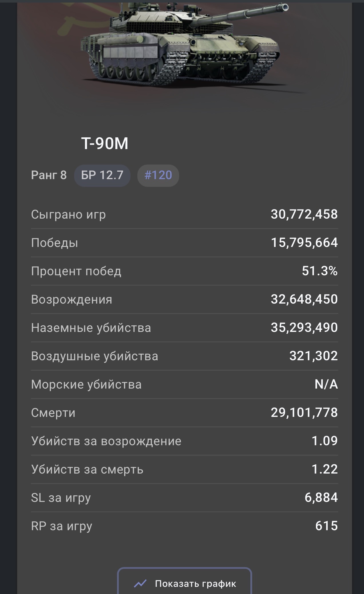Click the Убийств за возрождение label
364x594 pixels.
tap(106, 441)
